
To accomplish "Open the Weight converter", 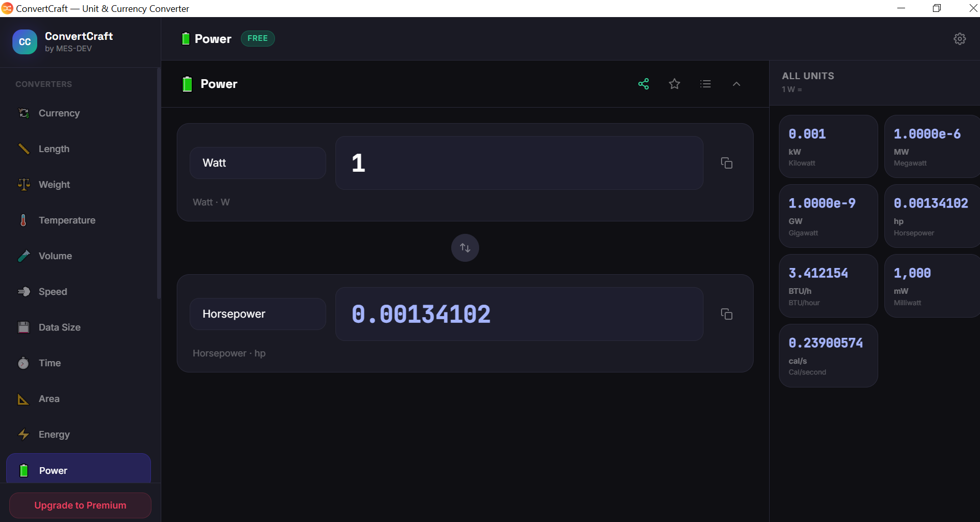I will (x=79, y=185).
